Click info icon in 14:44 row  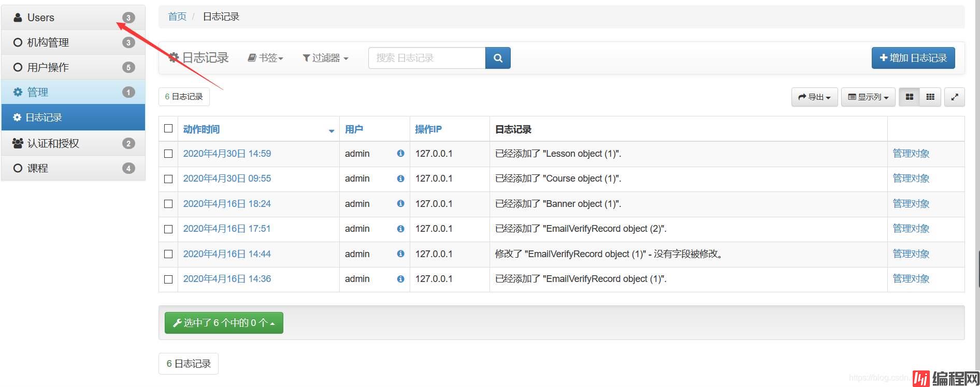[400, 254]
